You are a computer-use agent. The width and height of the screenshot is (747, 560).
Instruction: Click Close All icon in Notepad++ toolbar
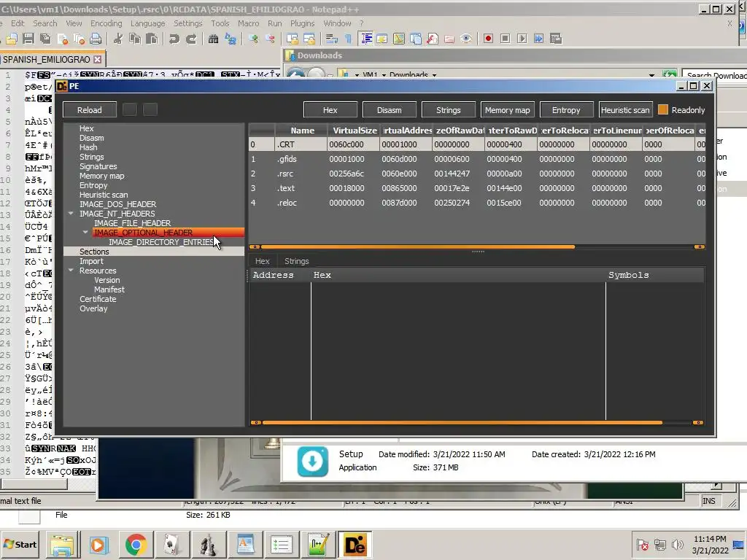click(79, 39)
